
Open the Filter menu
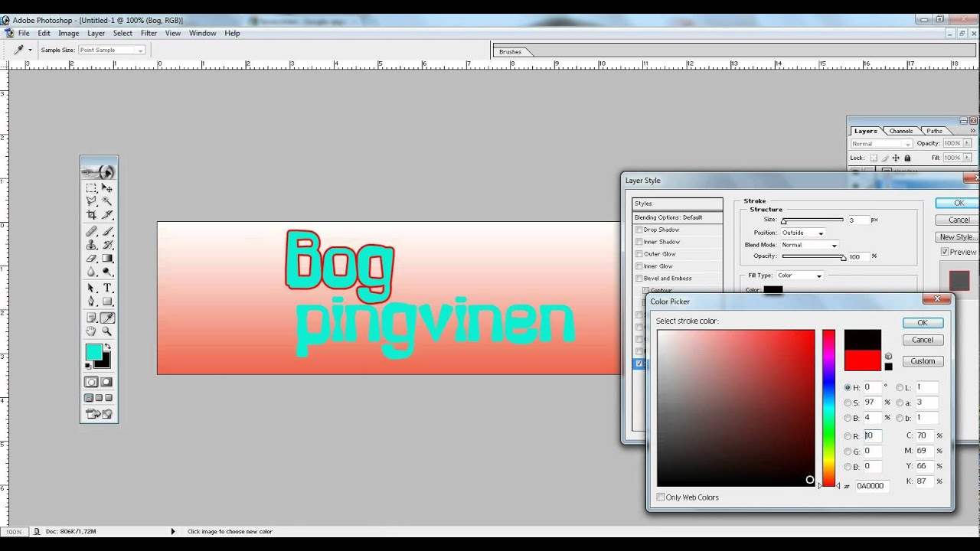[149, 34]
